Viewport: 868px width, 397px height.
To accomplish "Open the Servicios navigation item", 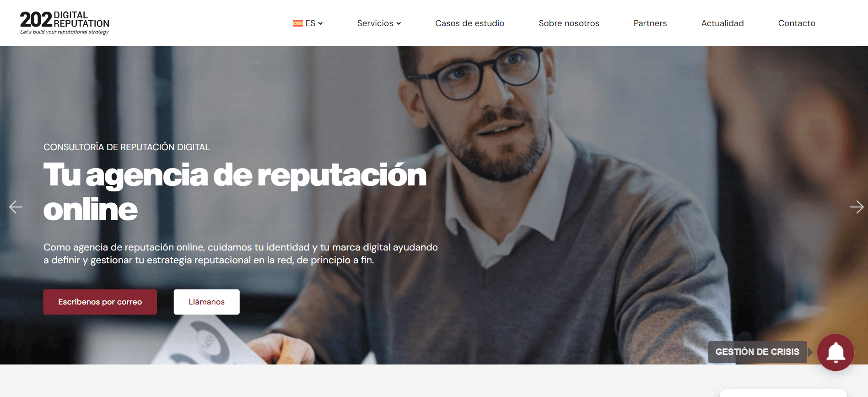I will coord(375,23).
